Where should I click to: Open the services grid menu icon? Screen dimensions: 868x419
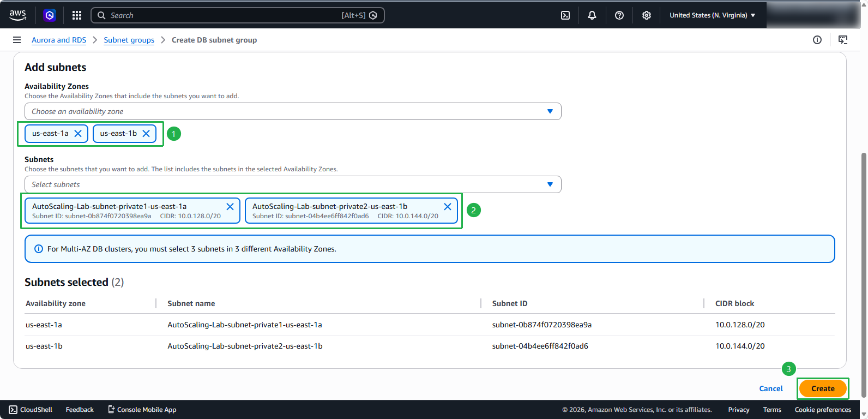[77, 15]
